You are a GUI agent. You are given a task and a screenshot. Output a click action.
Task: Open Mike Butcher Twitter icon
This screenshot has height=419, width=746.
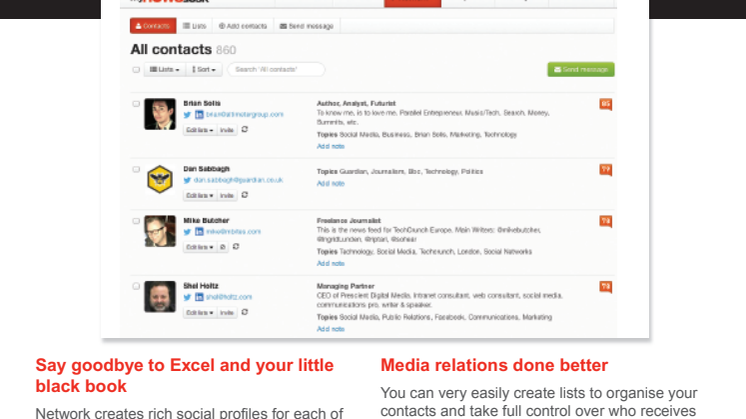coord(187,232)
